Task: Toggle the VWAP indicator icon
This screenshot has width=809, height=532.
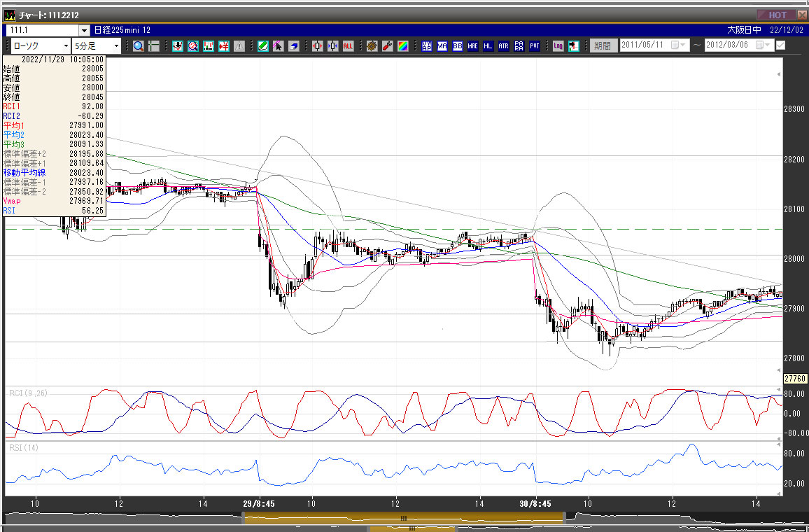Action: coord(427,46)
